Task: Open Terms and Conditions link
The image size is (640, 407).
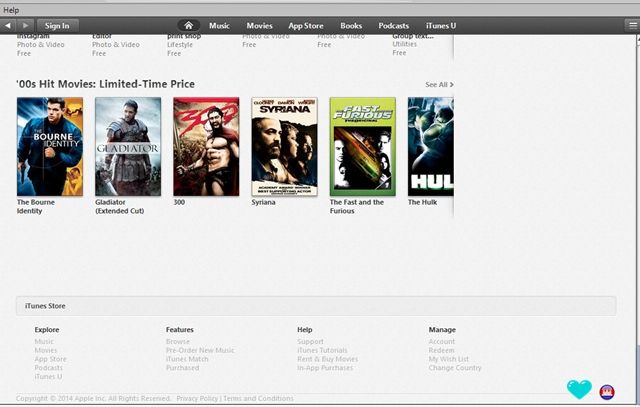Action: (258, 398)
